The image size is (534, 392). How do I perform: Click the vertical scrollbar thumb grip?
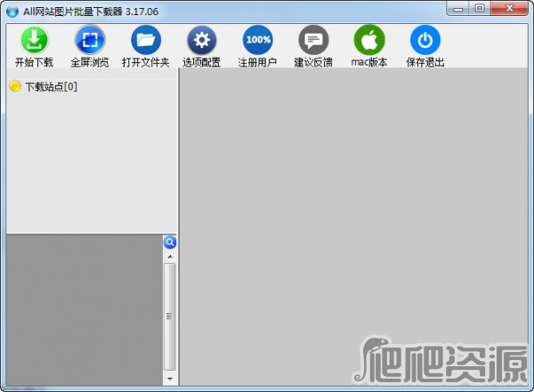tap(170, 316)
